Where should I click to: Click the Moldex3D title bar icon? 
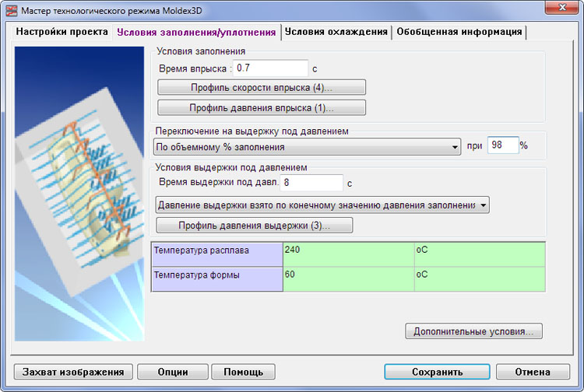[x=11, y=10]
